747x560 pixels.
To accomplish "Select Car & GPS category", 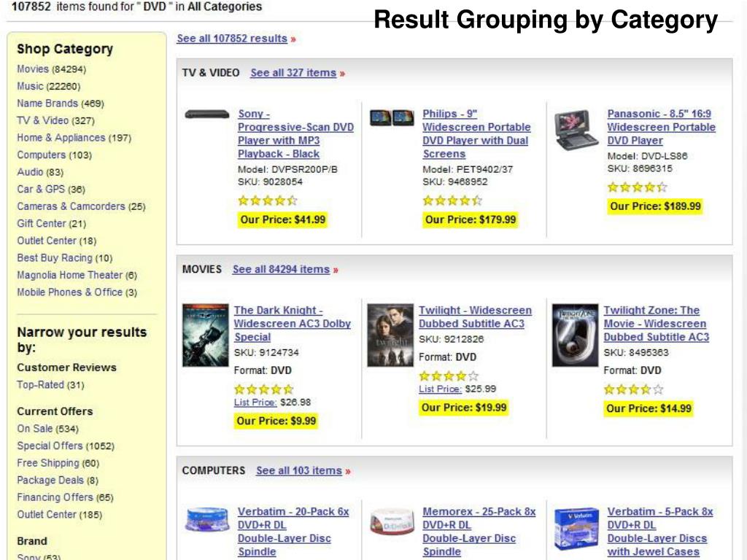I will (51, 189).
